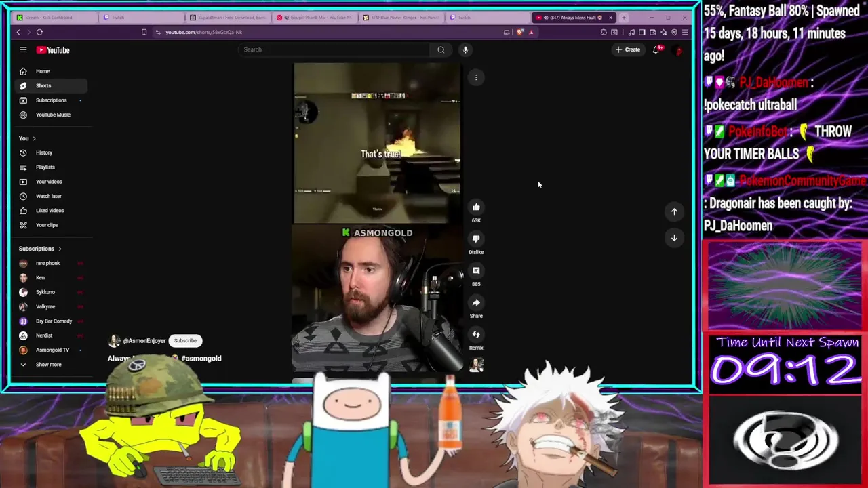Click the search magnifier button
Image resolution: width=868 pixels, height=488 pixels.
click(441, 49)
